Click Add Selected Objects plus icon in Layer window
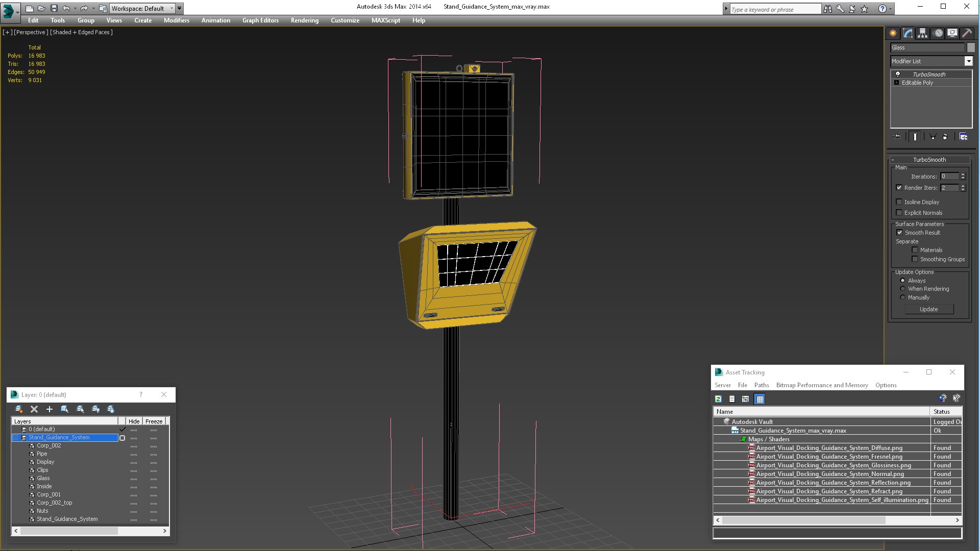The width and height of the screenshot is (980, 551). click(x=50, y=409)
